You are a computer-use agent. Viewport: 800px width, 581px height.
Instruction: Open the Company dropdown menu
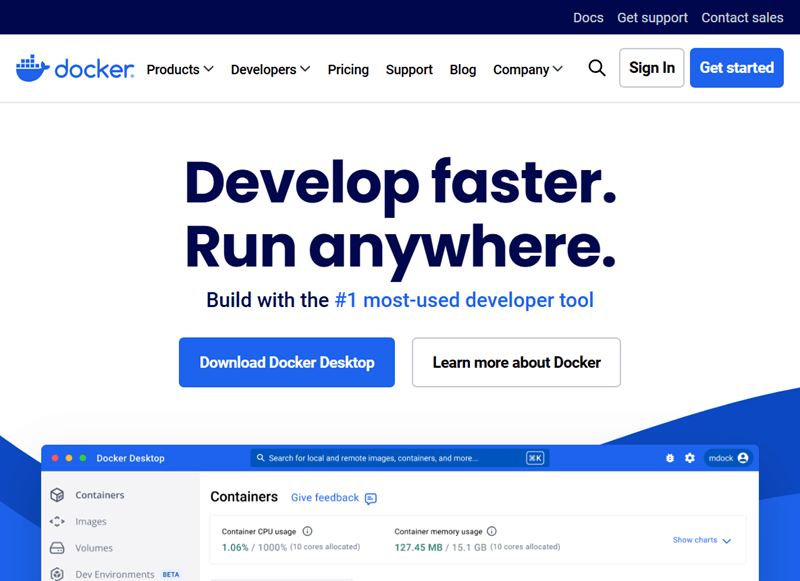point(527,69)
